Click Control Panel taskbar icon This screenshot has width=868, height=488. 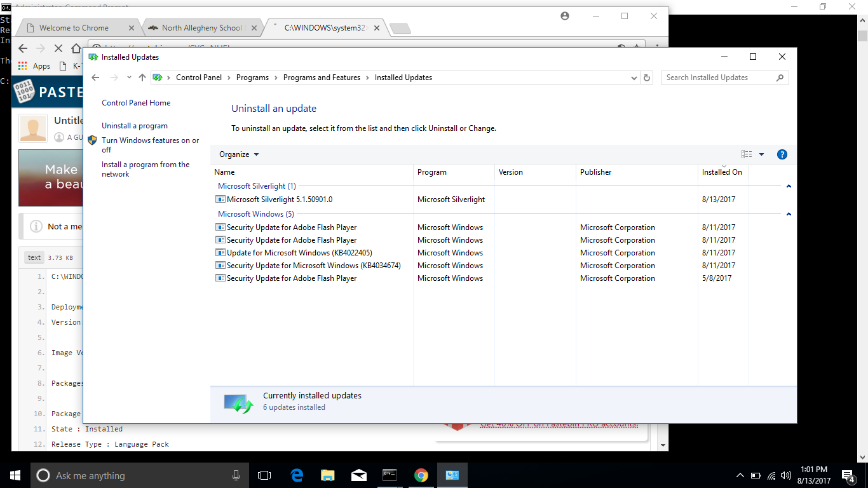click(x=452, y=475)
